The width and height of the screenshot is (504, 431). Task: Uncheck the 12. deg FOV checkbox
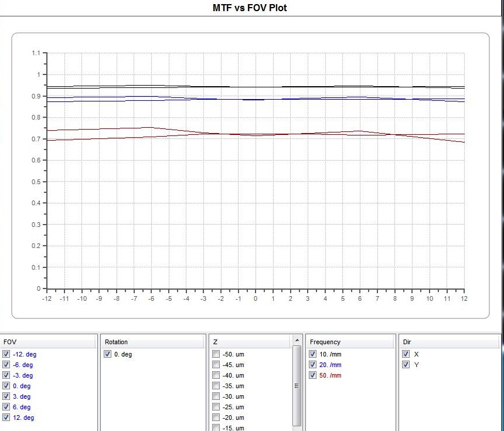point(6,418)
